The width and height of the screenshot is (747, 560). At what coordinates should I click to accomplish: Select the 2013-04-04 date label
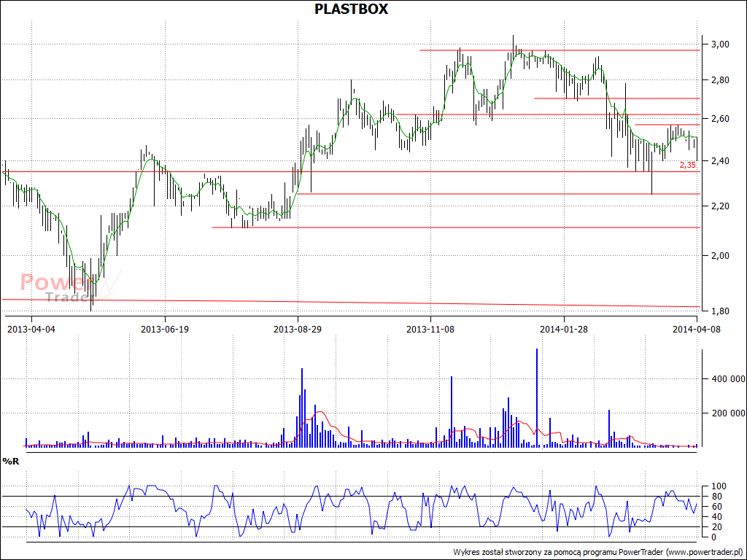tap(31, 329)
